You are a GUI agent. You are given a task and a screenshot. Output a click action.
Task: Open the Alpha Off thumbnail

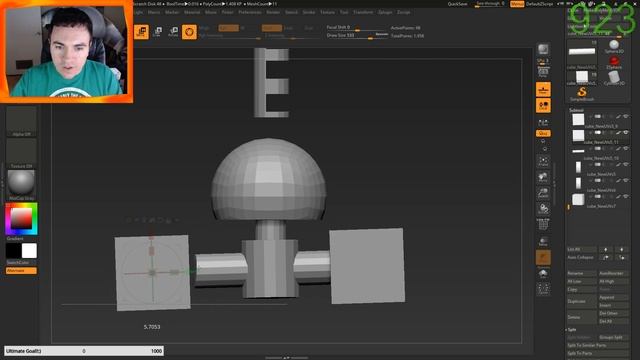(x=21, y=122)
